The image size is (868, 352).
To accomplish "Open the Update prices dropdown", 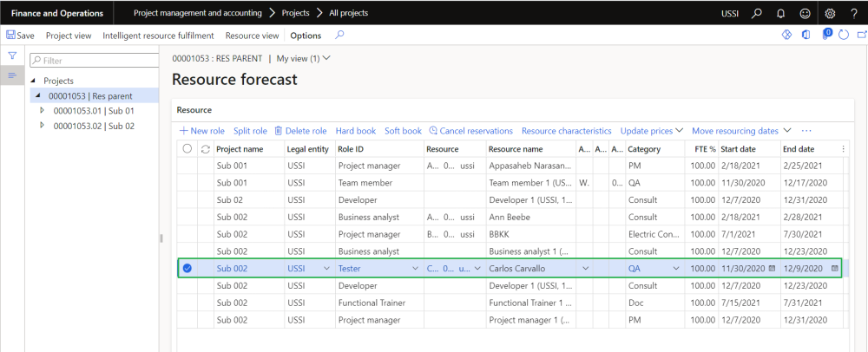I will pos(651,131).
